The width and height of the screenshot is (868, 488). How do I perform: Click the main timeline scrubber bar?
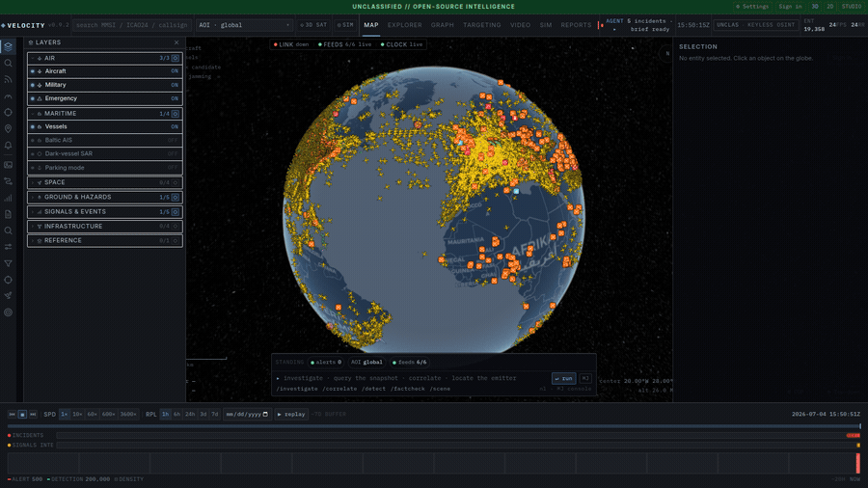pyautogui.click(x=434, y=426)
